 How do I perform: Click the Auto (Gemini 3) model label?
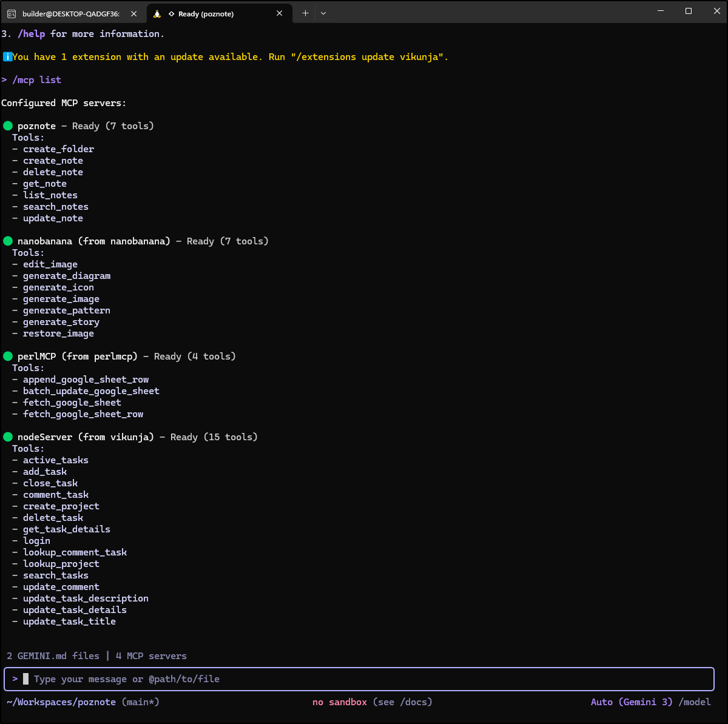click(632, 702)
